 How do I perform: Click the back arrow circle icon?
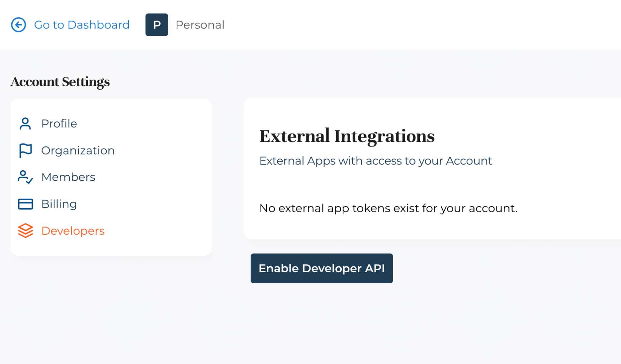[x=18, y=25]
